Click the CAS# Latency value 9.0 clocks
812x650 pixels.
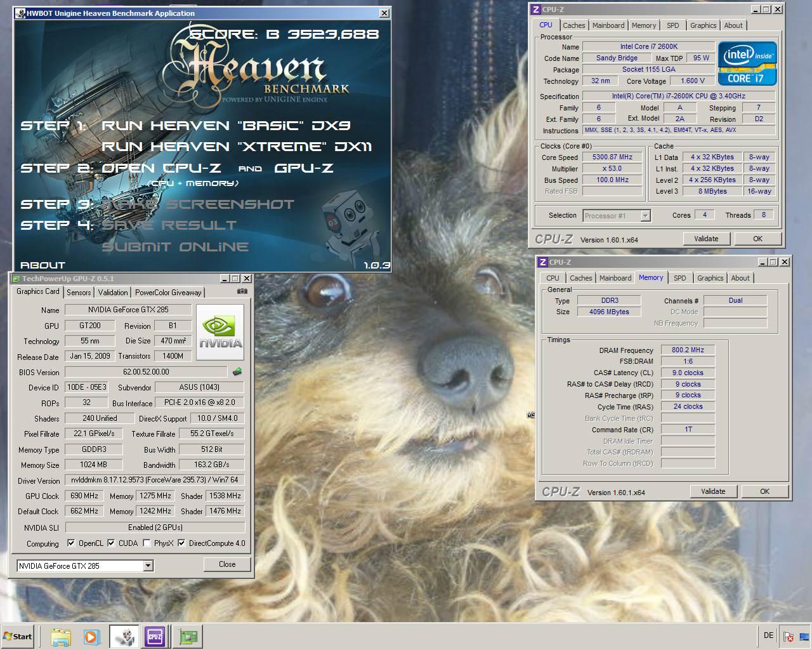688,373
